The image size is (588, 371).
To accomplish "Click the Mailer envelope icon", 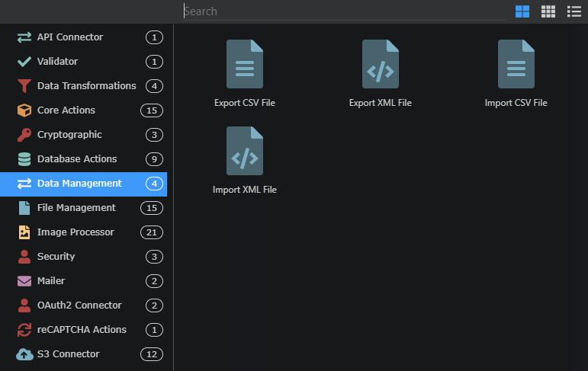I will (x=24, y=280).
